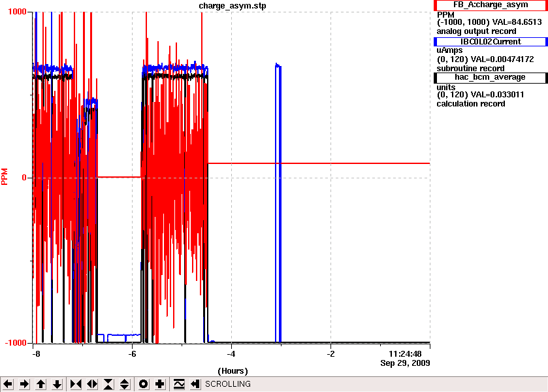
Task: Select the hac_bcm_average legend entry
Action: [491, 77]
